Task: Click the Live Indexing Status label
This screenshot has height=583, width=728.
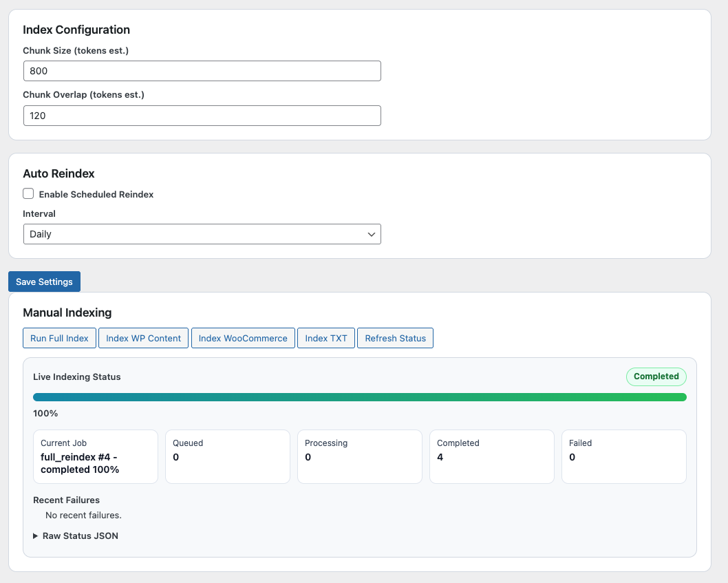Action: [x=77, y=377]
